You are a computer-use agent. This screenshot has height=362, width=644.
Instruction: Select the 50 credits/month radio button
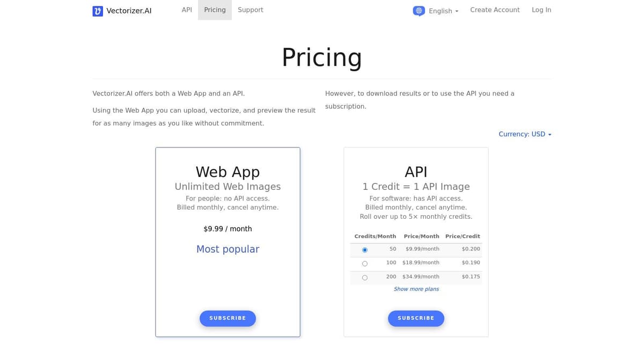click(365, 250)
